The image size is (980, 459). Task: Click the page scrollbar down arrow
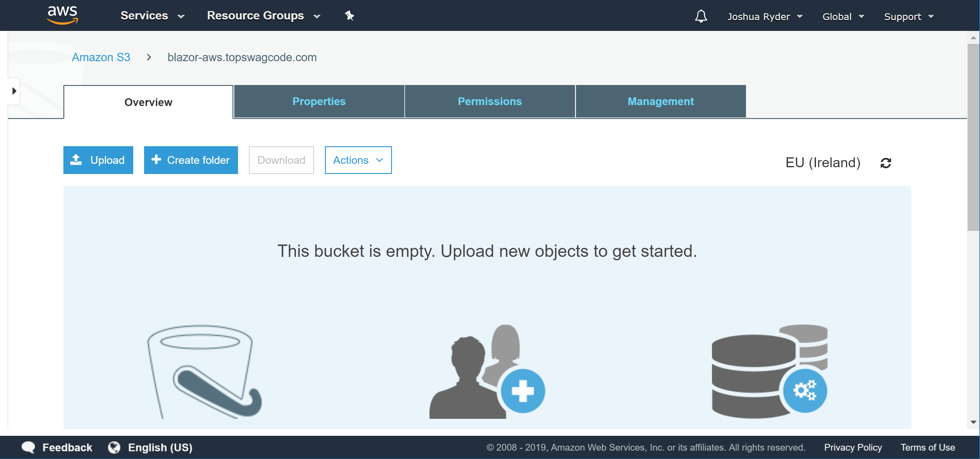tap(973, 422)
